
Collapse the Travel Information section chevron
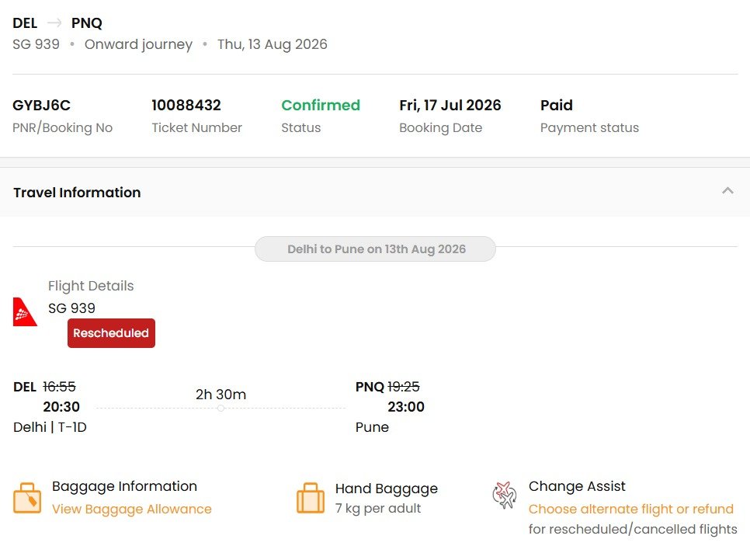coord(727,191)
